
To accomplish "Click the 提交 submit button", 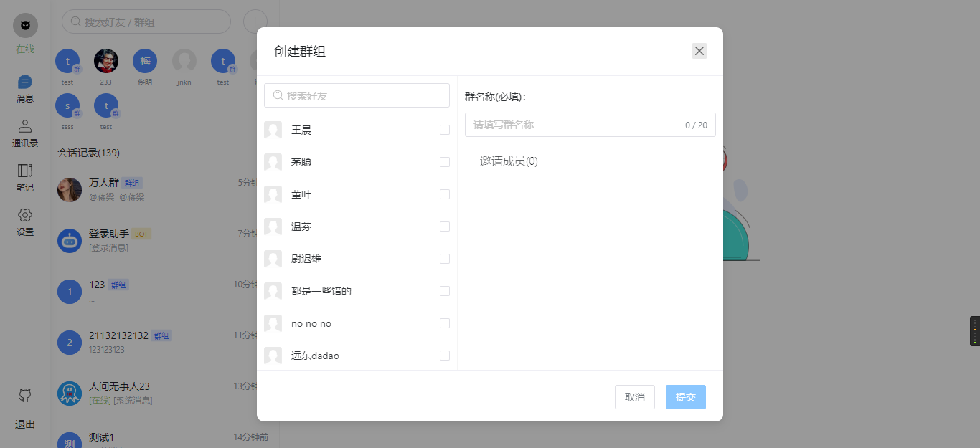I will 685,397.
